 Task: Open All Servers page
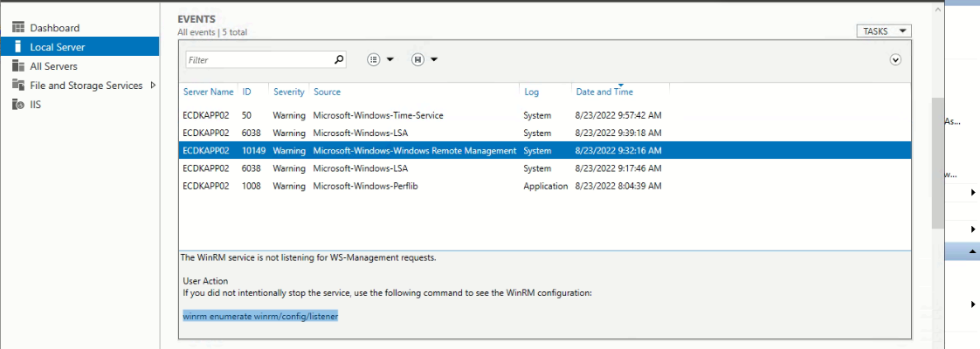tap(54, 66)
